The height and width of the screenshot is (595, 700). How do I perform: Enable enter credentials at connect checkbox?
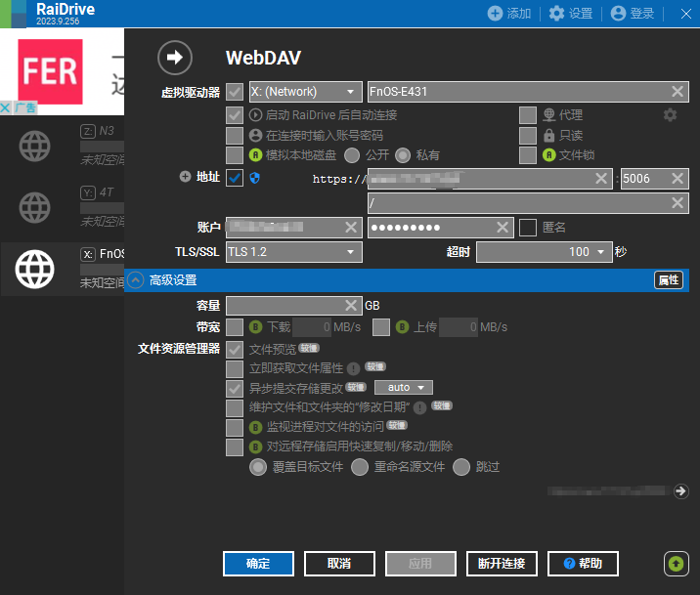235,136
